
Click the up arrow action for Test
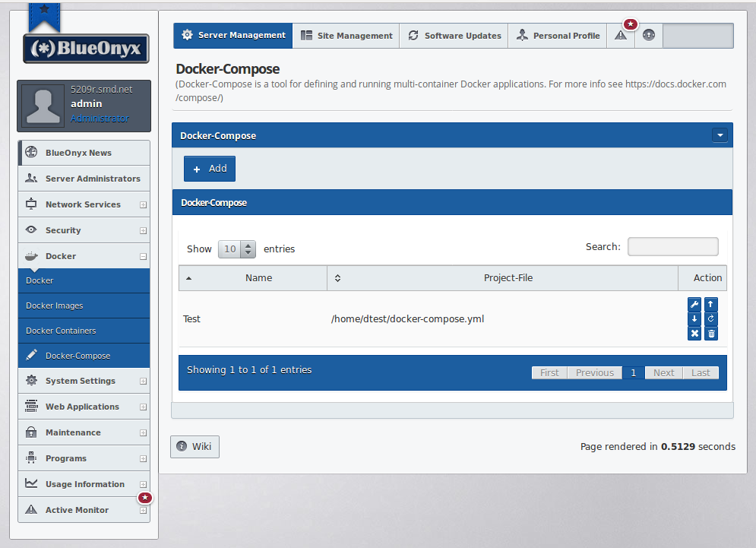710,304
